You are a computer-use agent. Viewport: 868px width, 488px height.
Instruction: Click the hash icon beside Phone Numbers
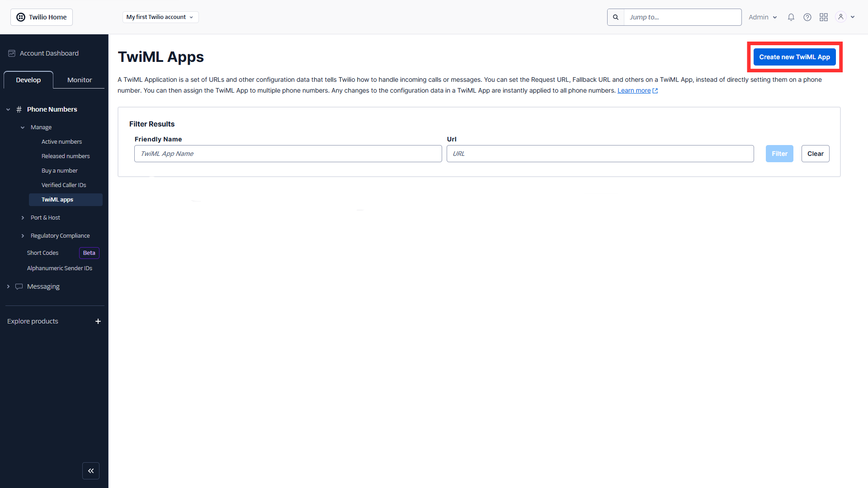pyautogui.click(x=19, y=109)
